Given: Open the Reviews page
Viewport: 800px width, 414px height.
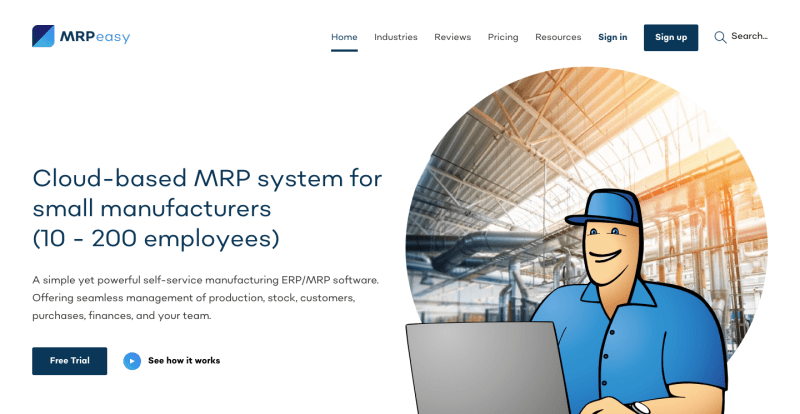Looking at the screenshot, I should click(452, 37).
